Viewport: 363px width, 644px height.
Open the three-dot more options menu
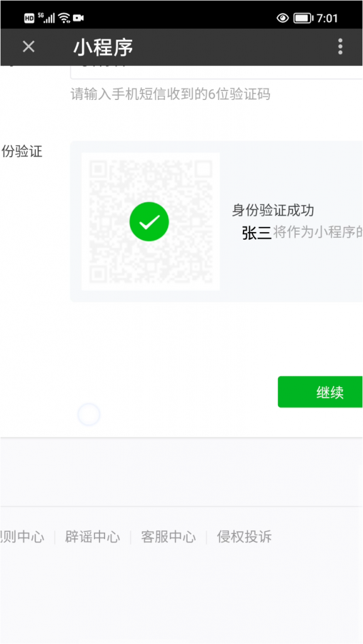(340, 47)
